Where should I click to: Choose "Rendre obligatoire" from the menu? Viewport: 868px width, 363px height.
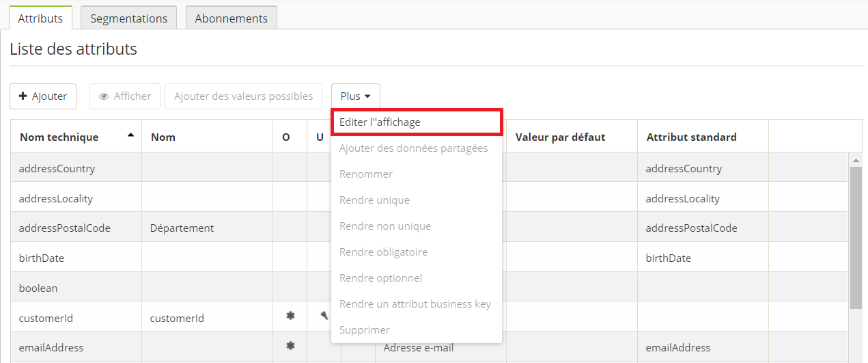(383, 252)
